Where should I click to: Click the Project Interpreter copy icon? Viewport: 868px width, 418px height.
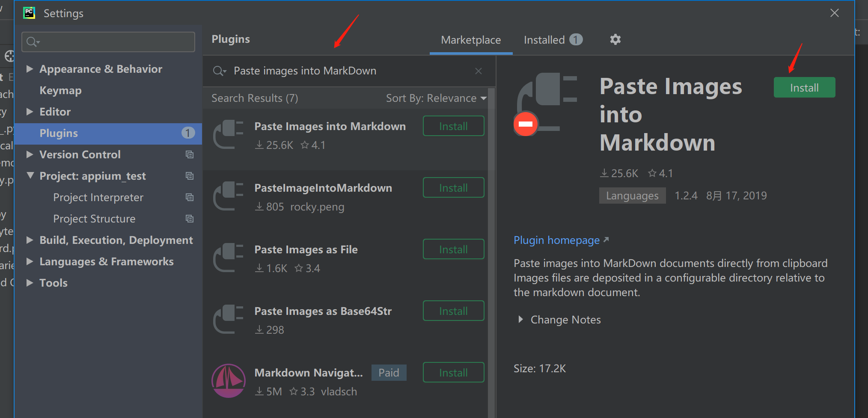tap(190, 197)
